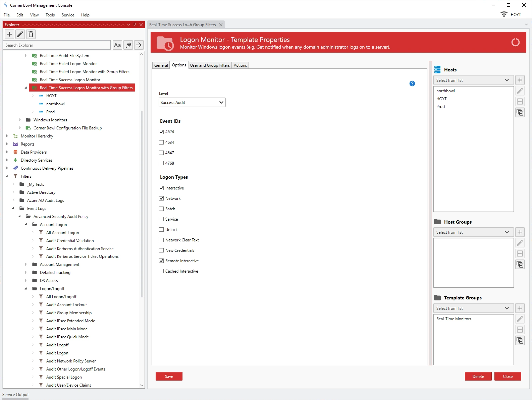532x400 pixels.
Task: Pin the Explorer panel with pushpin icon
Action: [135, 24]
